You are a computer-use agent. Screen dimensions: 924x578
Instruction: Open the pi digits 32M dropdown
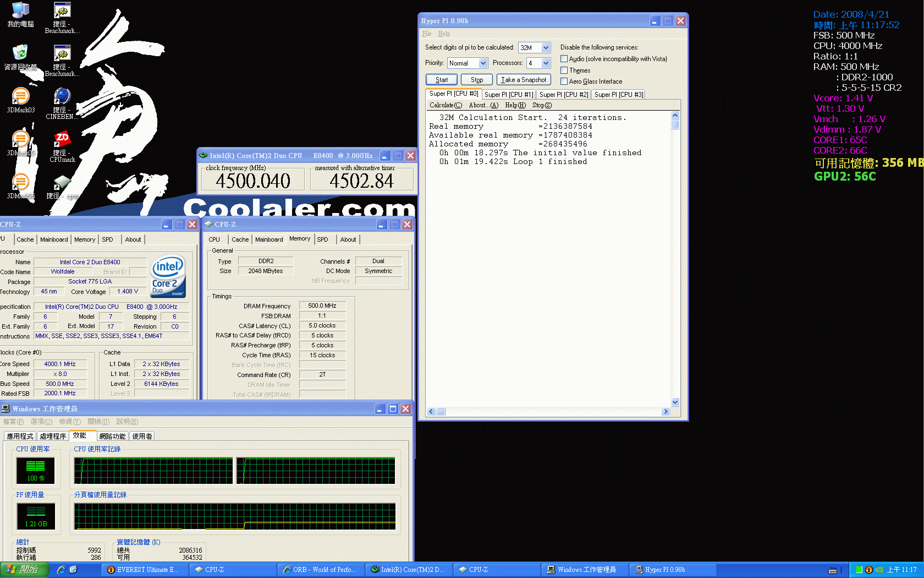point(546,48)
